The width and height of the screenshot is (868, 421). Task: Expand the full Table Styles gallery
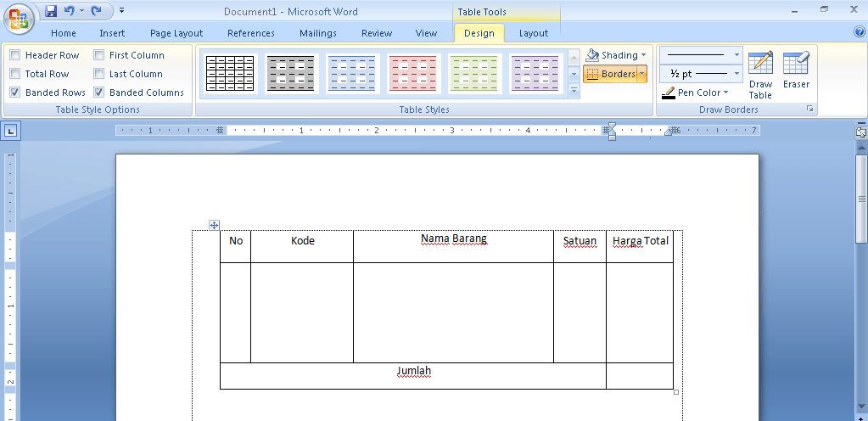coord(574,90)
